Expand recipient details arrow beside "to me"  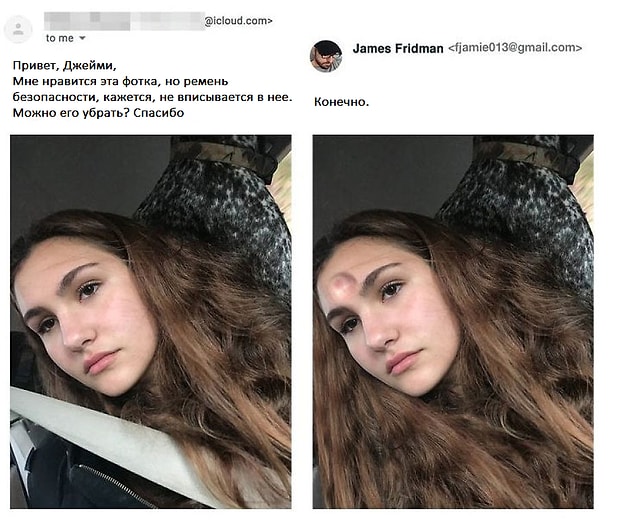(x=82, y=38)
